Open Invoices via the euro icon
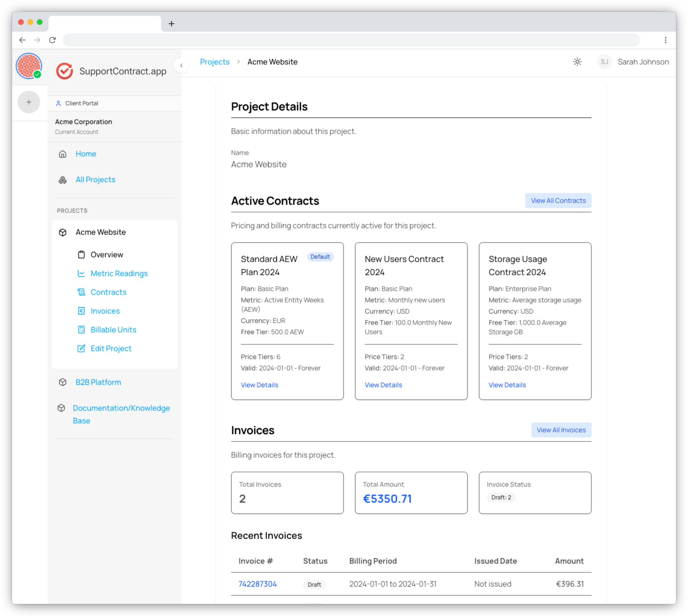Screen dimensions: 688x616 [81, 311]
